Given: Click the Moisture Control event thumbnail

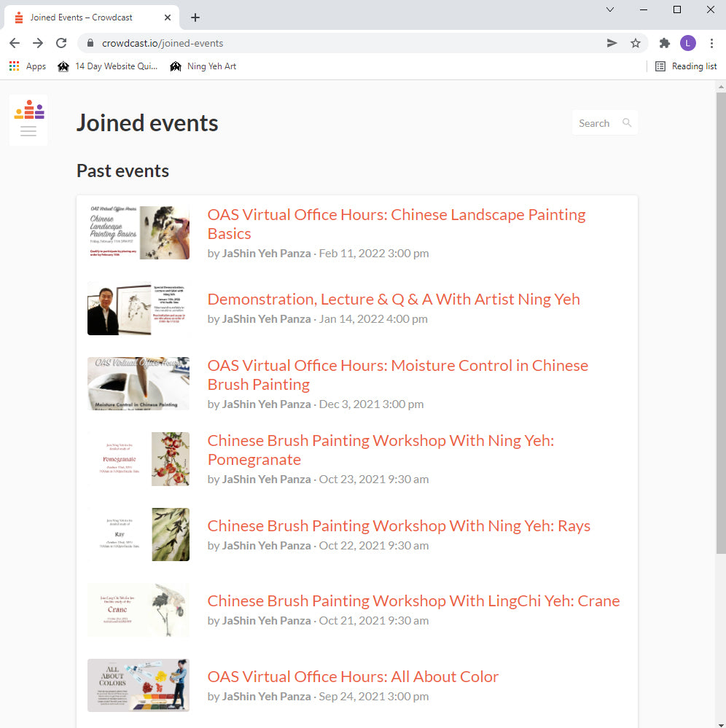Looking at the screenshot, I should tap(138, 383).
